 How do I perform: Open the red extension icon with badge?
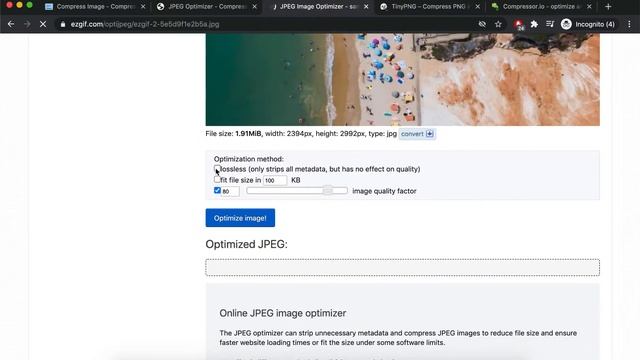click(x=519, y=24)
